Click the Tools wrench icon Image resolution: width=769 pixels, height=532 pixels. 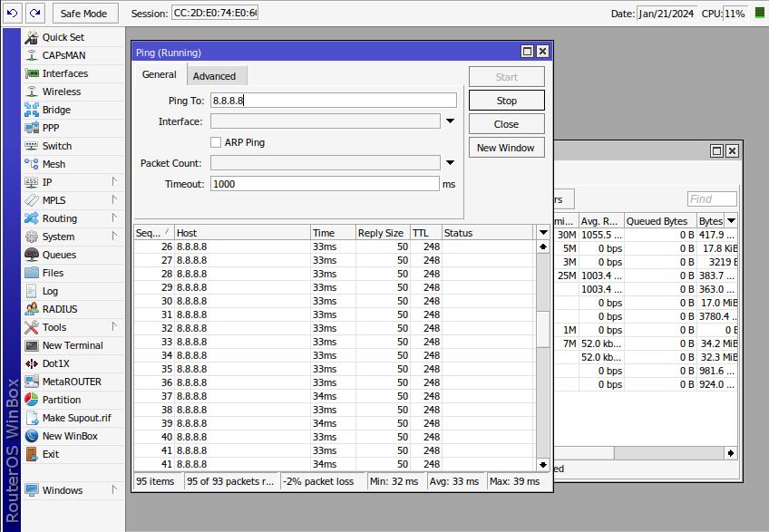32,327
